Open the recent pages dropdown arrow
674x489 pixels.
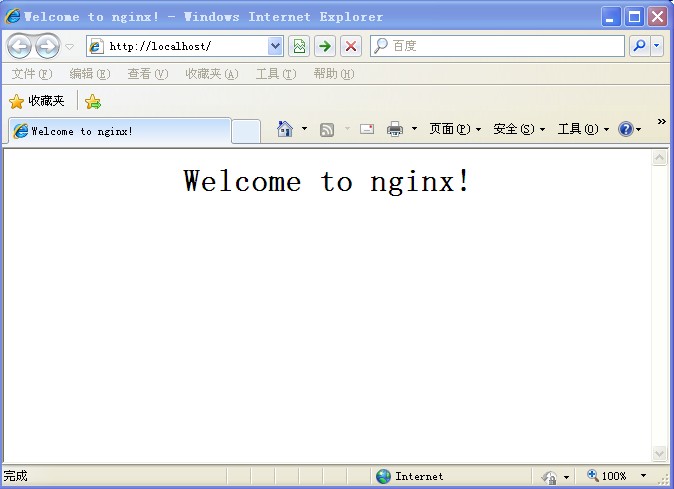coord(70,46)
